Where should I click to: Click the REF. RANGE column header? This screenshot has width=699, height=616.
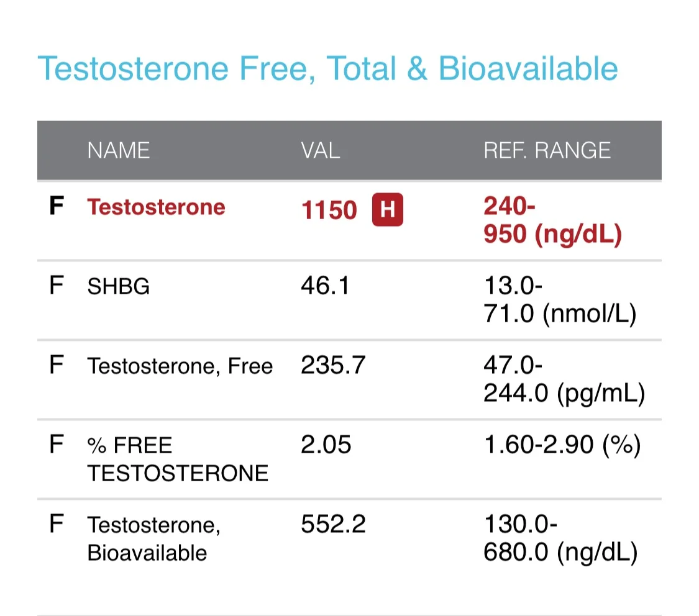click(x=547, y=150)
